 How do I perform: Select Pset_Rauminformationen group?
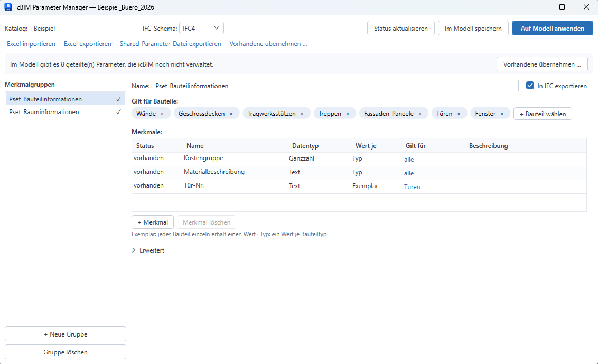pos(65,112)
